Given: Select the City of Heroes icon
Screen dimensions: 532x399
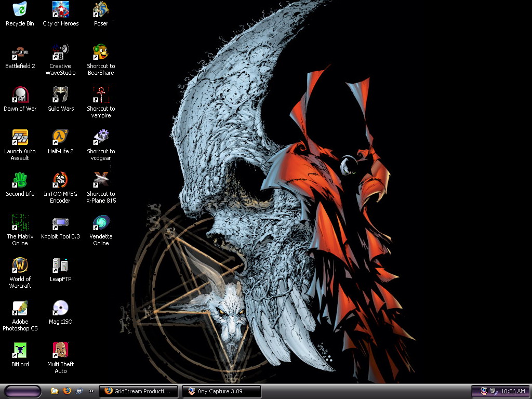Looking at the screenshot, I should pos(60,10).
